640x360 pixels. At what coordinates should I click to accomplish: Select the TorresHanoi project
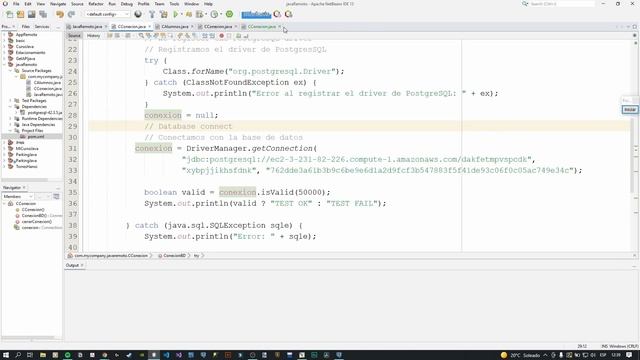point(27,167)
